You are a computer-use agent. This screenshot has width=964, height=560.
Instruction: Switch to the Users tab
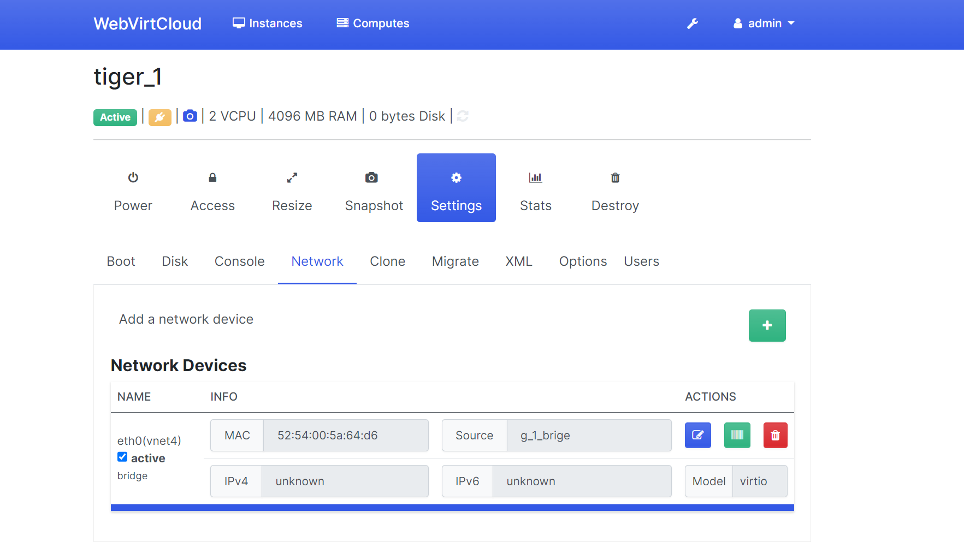pyautogui.click(x=642, y=261)
